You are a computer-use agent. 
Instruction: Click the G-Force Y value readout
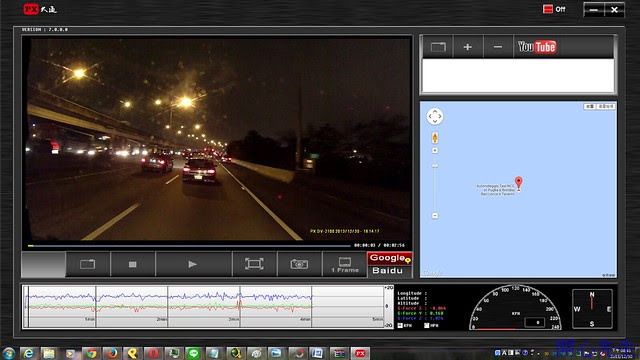437,313
